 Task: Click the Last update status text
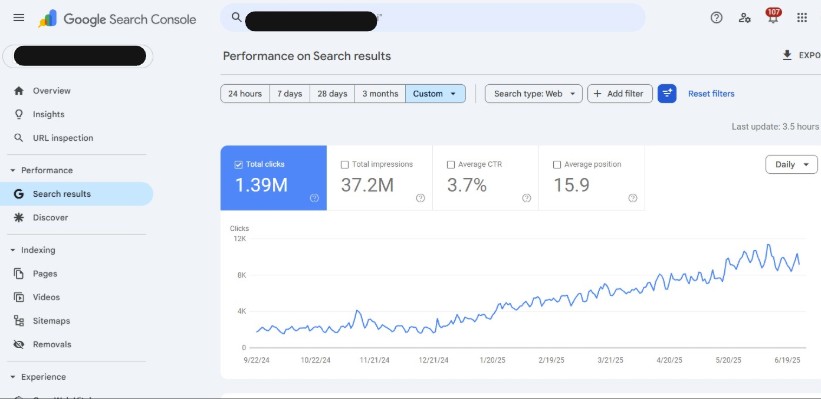[776, 126]
